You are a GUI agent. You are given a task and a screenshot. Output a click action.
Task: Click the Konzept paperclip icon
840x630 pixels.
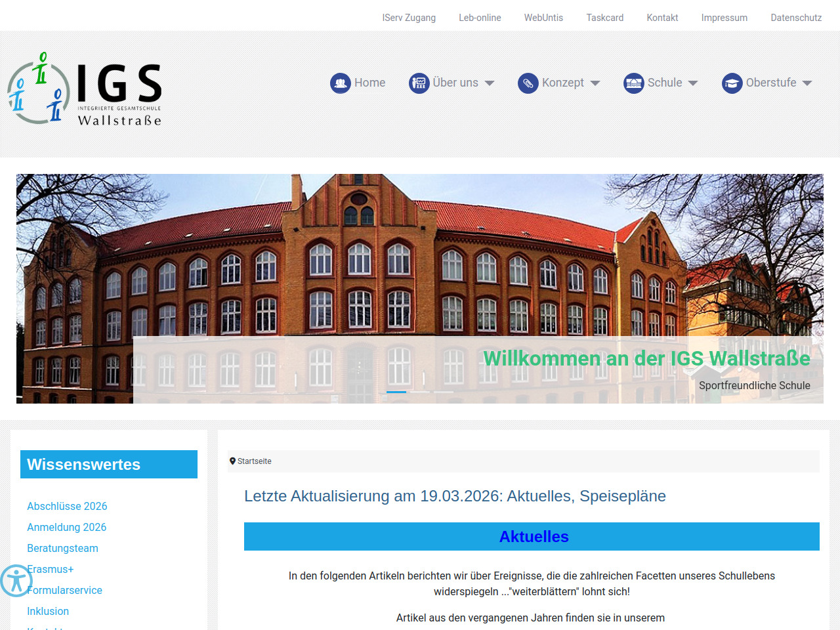(528, 83)
